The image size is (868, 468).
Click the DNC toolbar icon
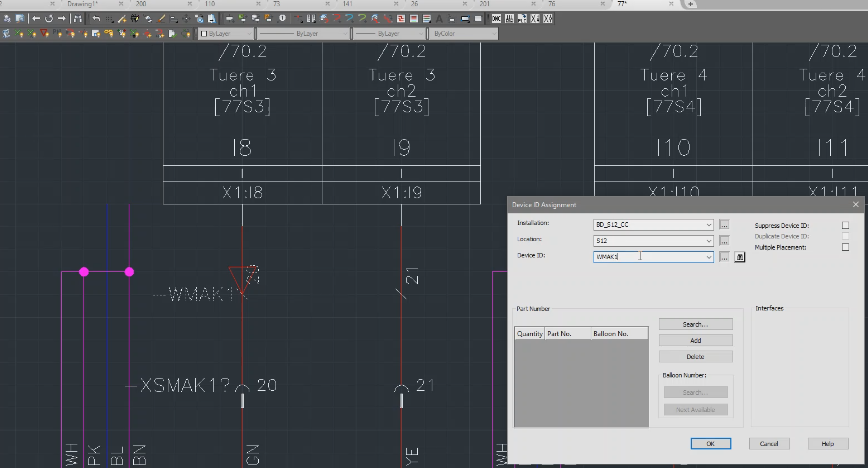tap(496, 18)
